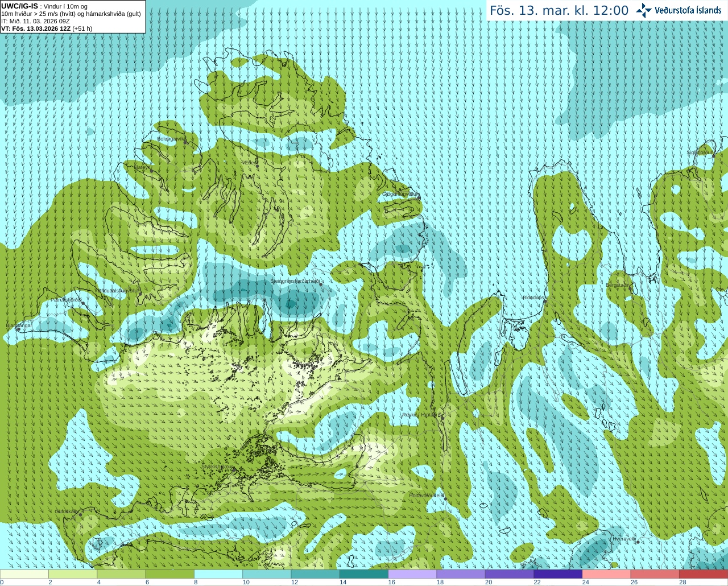
Task: Click the Bergstaðir station label
Action: [618, 284]
